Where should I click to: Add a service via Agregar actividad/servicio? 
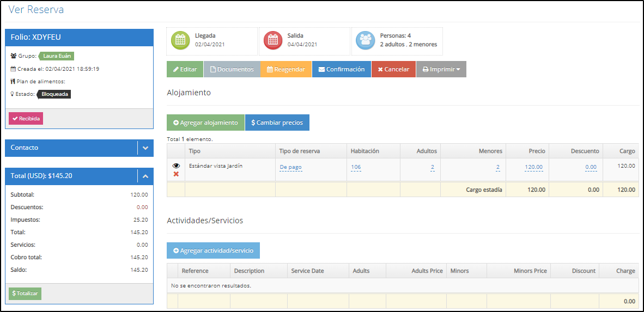coord(213,250)
